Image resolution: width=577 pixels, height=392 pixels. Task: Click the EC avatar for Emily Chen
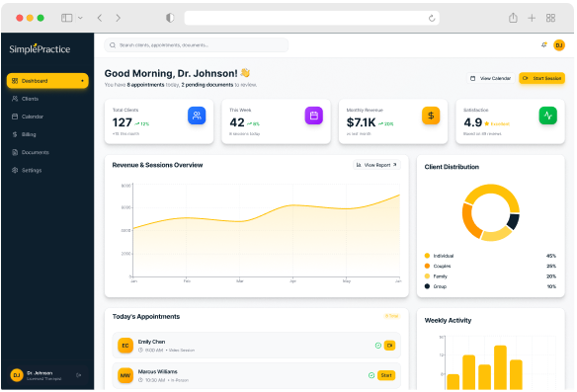click(x=125, y=346)
